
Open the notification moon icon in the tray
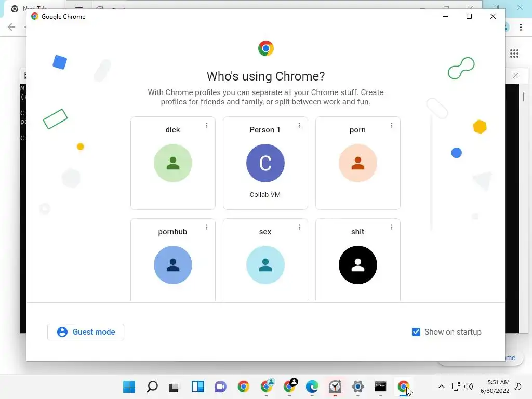[x=518, y=387]
